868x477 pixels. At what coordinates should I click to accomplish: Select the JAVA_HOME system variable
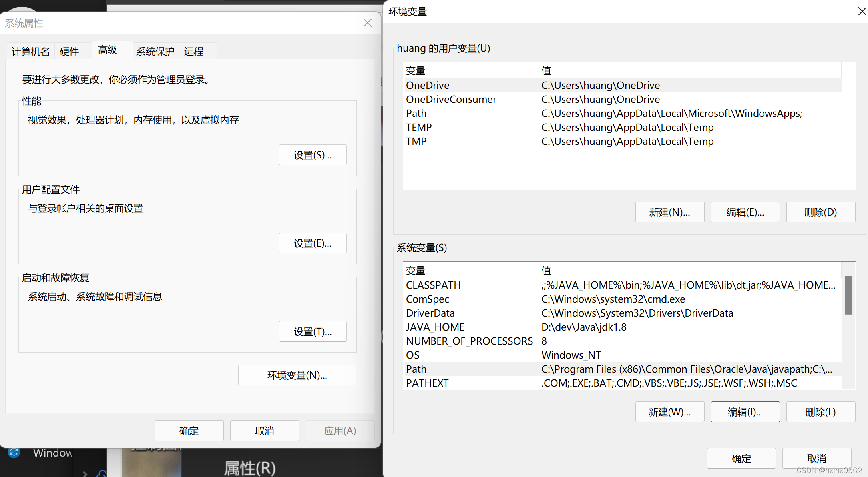click(623, 327)
